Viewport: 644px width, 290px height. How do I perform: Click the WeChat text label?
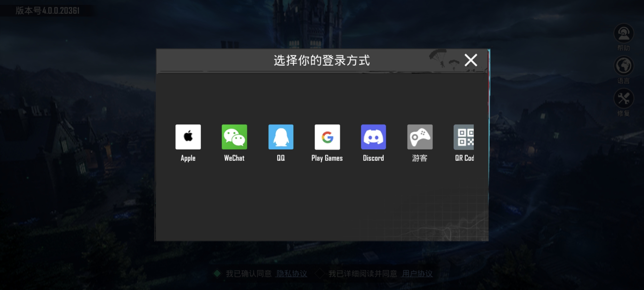(234, 158)
